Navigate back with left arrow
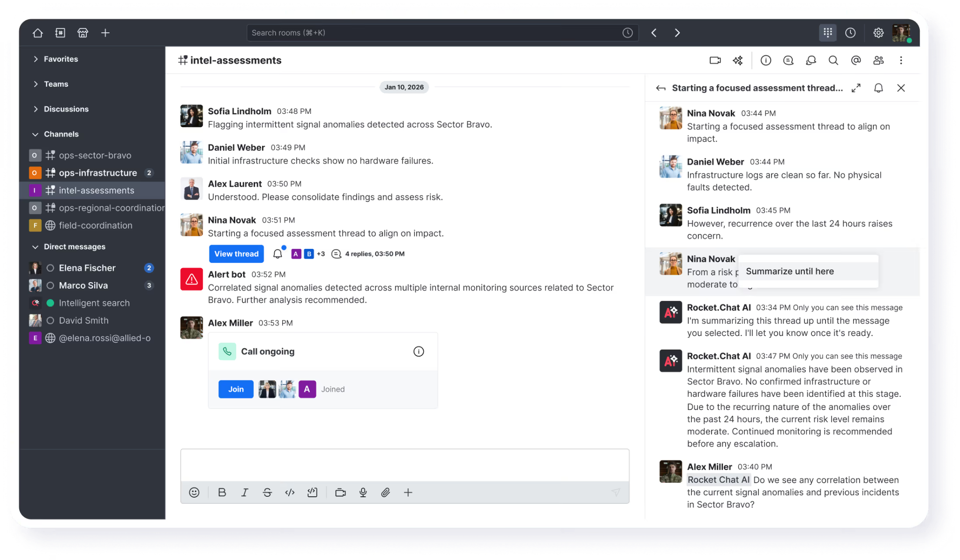 (x=654, y=33)
